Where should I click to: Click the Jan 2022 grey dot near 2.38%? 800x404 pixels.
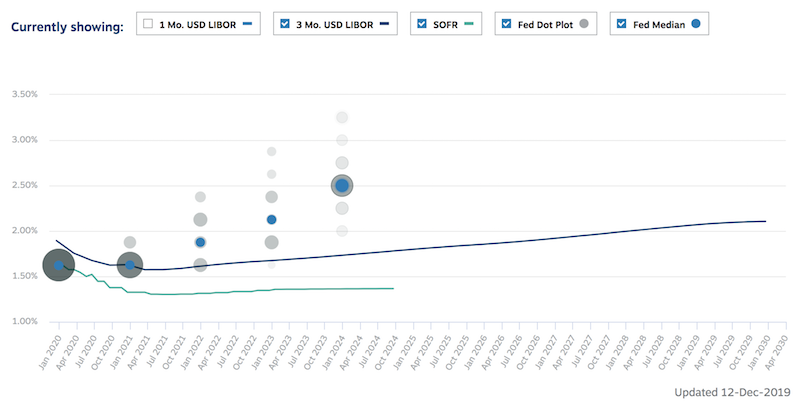[x=201, y=197]
